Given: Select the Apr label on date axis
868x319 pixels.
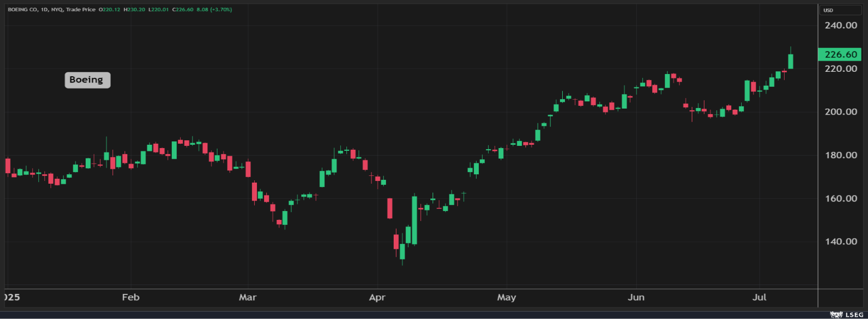Looking at the screenshot, I should tap(378, 297).
